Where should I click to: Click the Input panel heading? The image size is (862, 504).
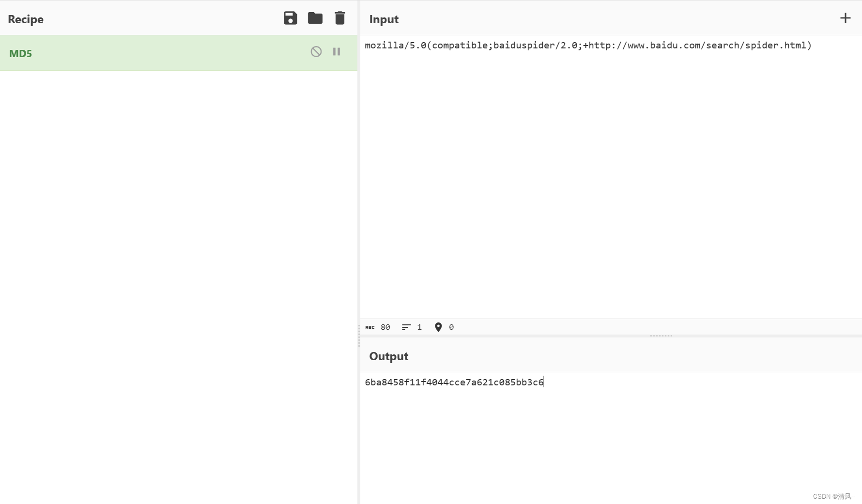384,19
